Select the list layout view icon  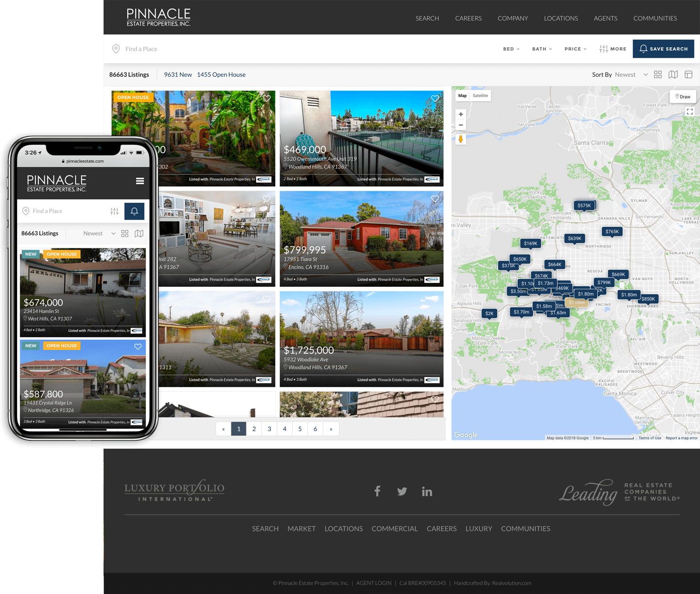click(x=688, y=74)
